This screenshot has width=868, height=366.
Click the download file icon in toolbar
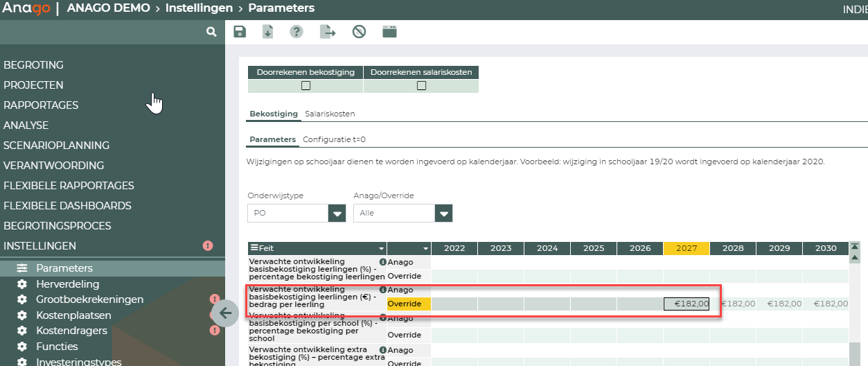pyautogui.click(x=268, y=31)
